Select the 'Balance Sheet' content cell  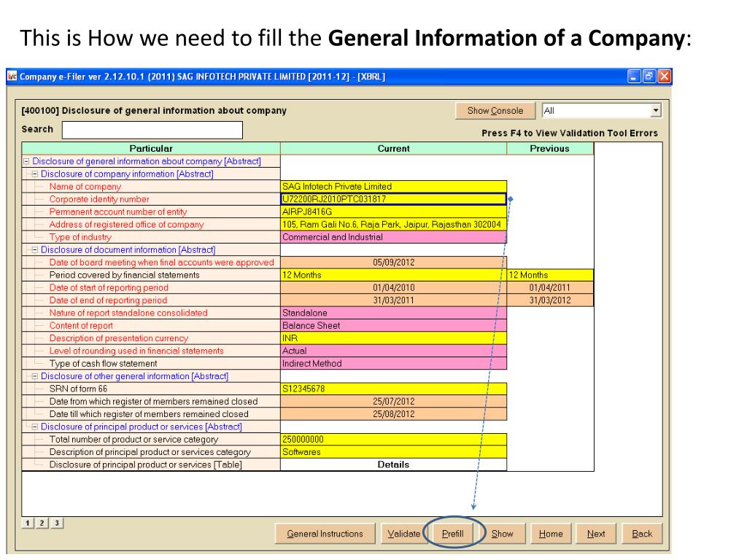(393, 326)
